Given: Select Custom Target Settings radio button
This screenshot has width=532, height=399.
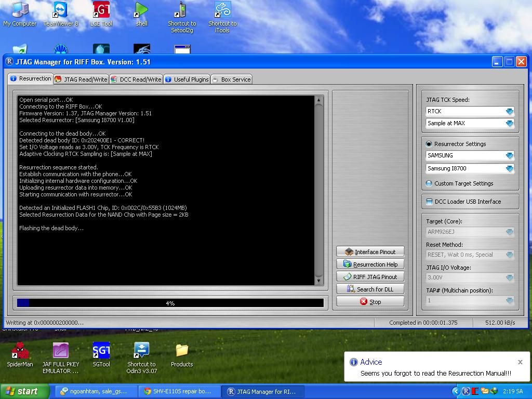Looking at the screenshot, I should (x=429, y=183).
